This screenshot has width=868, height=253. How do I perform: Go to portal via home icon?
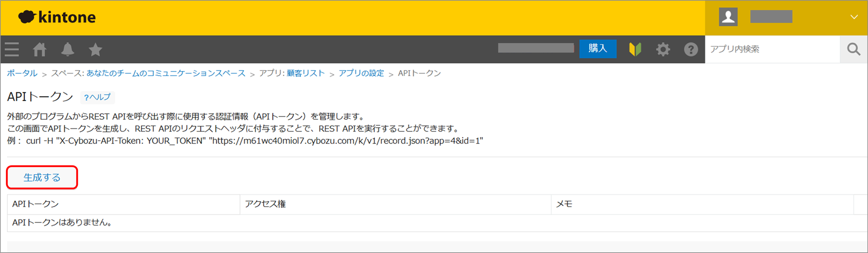pyautogui.click(x=40, y=49)
